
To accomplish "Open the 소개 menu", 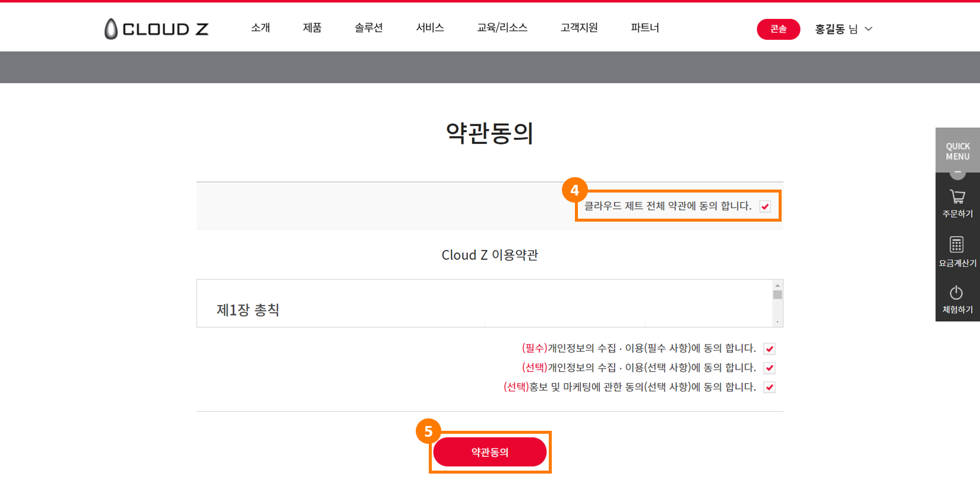I will 260,28.
